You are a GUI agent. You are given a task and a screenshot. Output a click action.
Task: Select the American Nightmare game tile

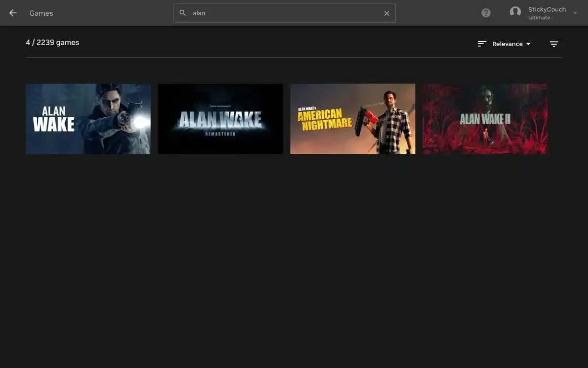coord(353,119)
